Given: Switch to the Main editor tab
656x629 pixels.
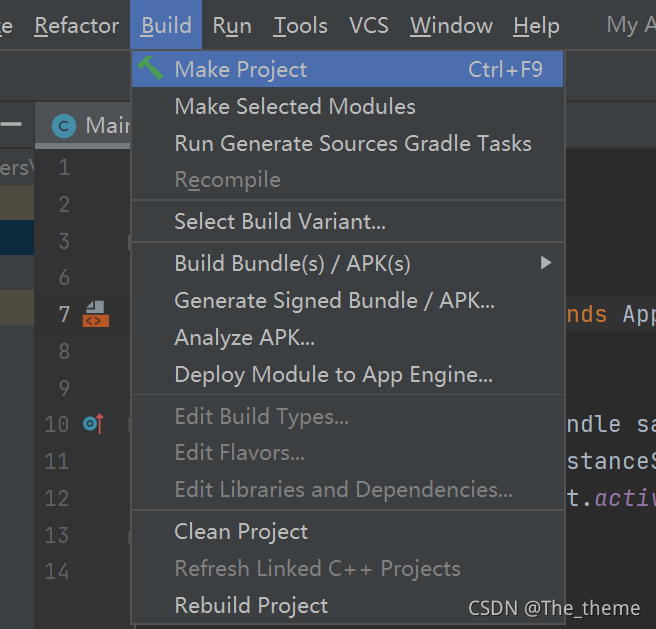Looking at the screenshot, I should 83,126.
